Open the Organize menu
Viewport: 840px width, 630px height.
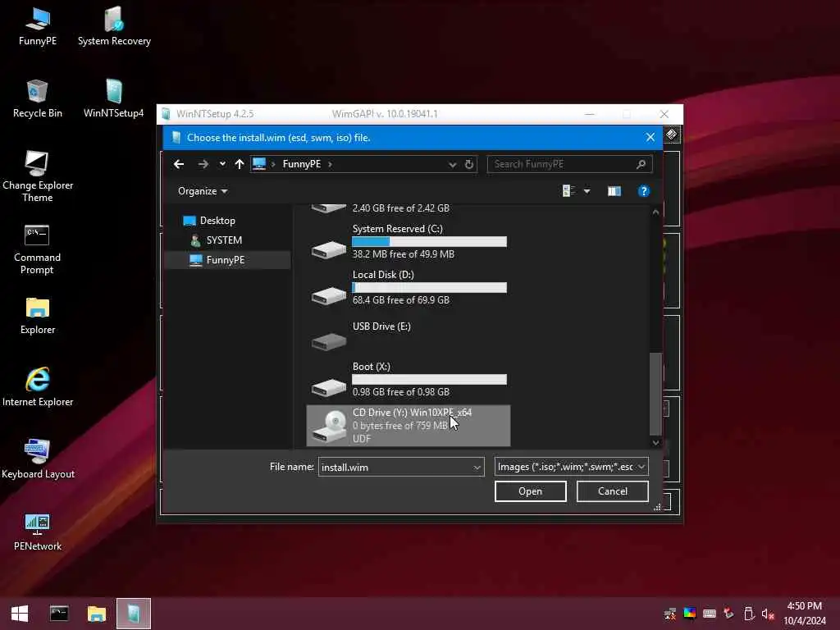(x=203, y=191)
